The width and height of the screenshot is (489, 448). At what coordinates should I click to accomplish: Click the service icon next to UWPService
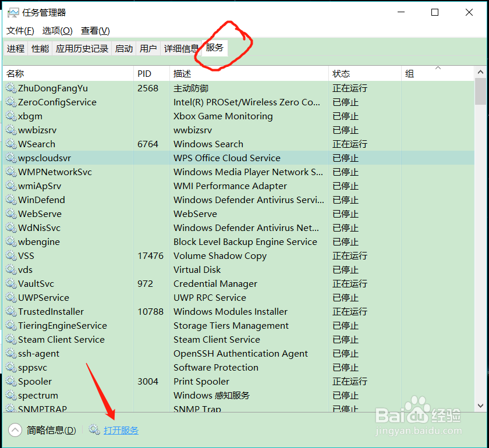pyautogui.click(x=11, y=298)
